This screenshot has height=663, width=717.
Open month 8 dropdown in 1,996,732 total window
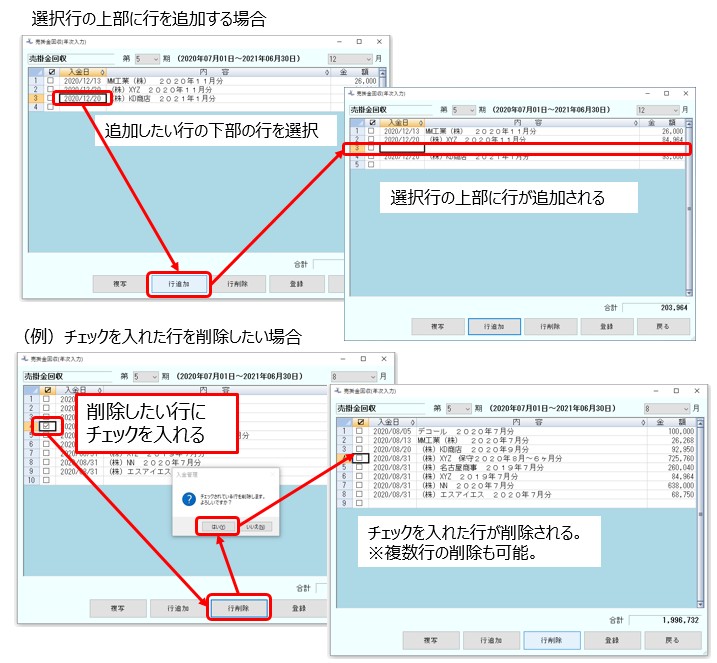point(667,408)
